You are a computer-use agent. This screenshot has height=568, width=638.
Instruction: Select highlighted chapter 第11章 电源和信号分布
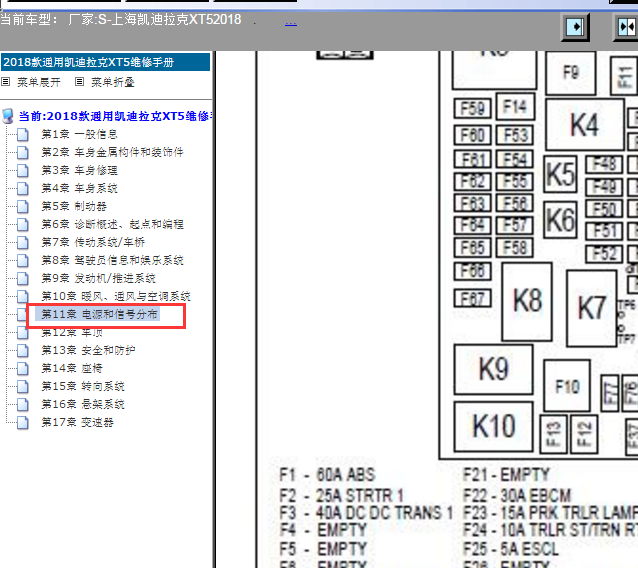[x=99, y=314]
